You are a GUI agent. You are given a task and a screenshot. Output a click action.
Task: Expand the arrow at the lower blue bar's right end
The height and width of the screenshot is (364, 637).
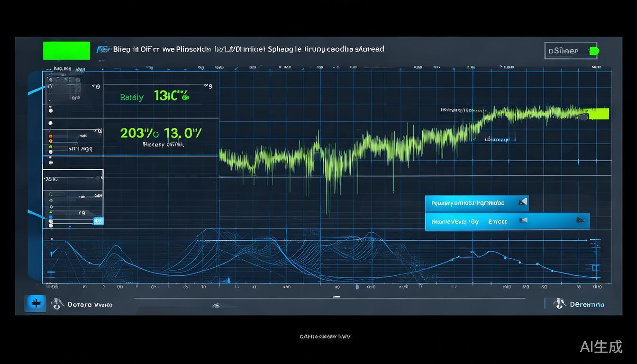(x=580, y=220)
